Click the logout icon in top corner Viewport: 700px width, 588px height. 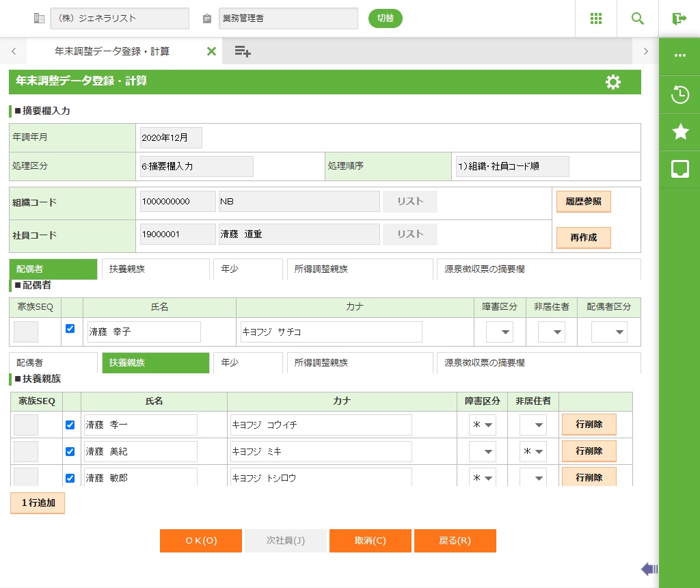(x=679, y=18)
